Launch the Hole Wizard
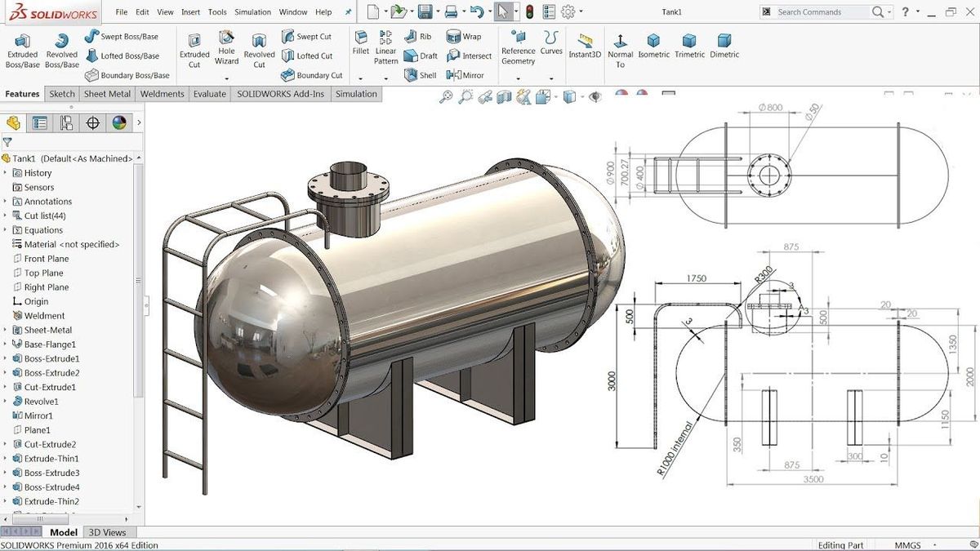The width and height of the screenshot is (980, 551). (x=227, y=47)
